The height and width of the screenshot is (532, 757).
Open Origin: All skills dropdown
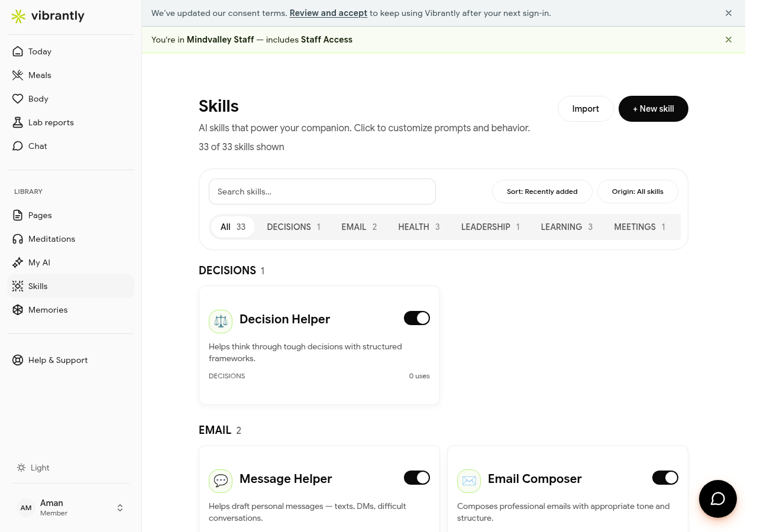coord(638,192)
